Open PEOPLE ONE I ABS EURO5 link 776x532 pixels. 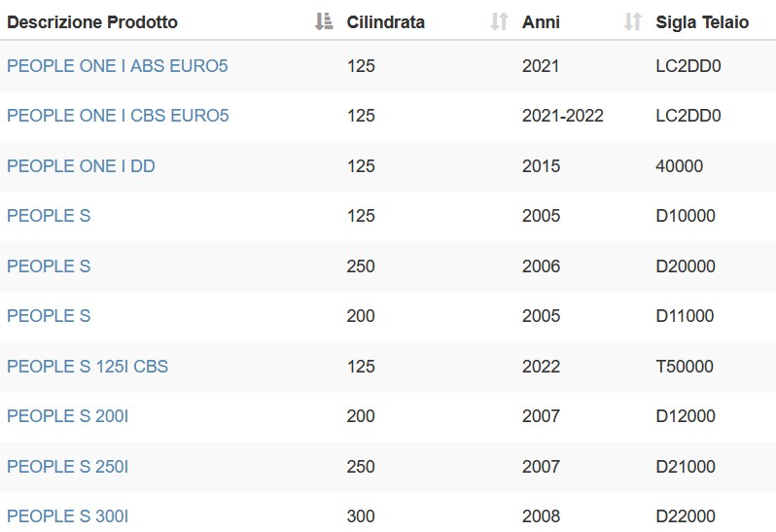pos(118,66)
